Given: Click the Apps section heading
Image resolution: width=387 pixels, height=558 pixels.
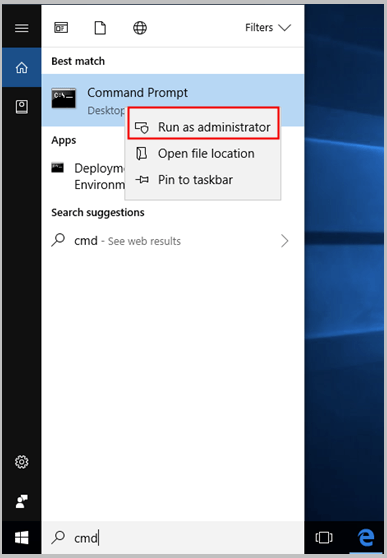Looking at the screenshot, I should coord(64,141).
